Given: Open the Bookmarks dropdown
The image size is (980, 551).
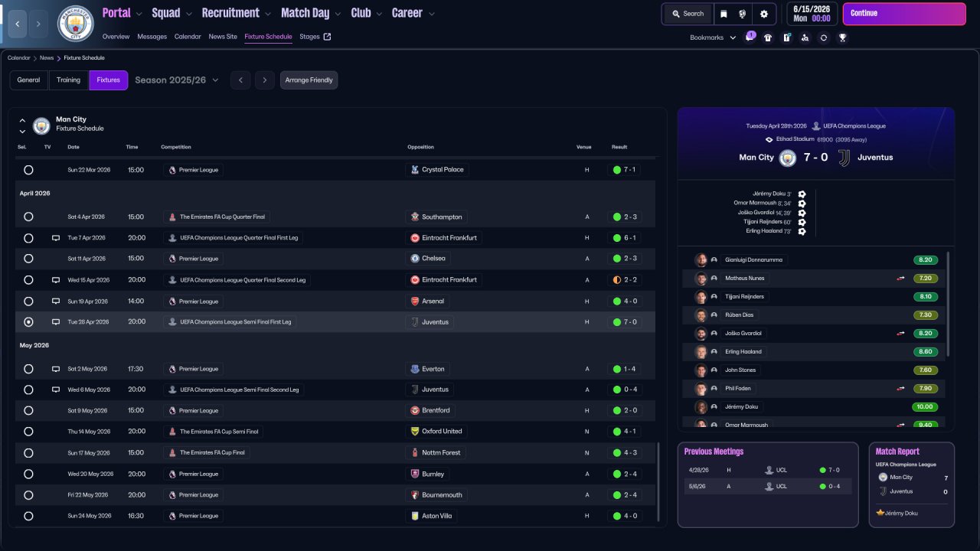Looking at the screenshot, I should [713, 37].
